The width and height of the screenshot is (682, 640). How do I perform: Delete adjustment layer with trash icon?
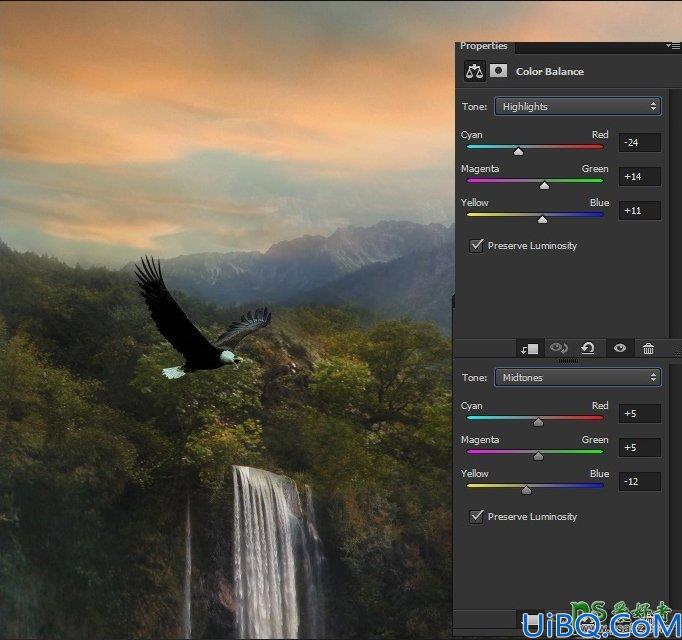click(648, 348)
